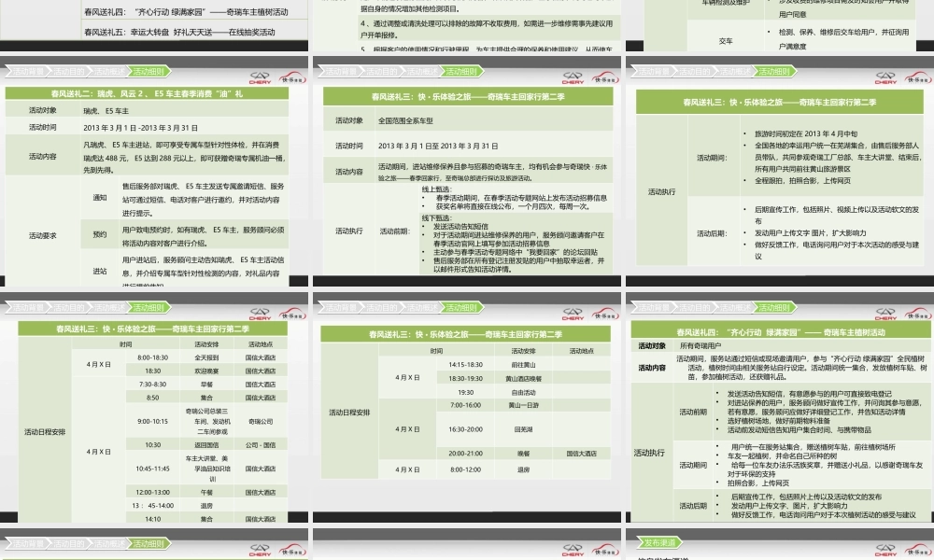Viewport: 934px width, 560px height.
Task: Click the 黄山酒店晚餐 cell
Action: coord(524,379)
